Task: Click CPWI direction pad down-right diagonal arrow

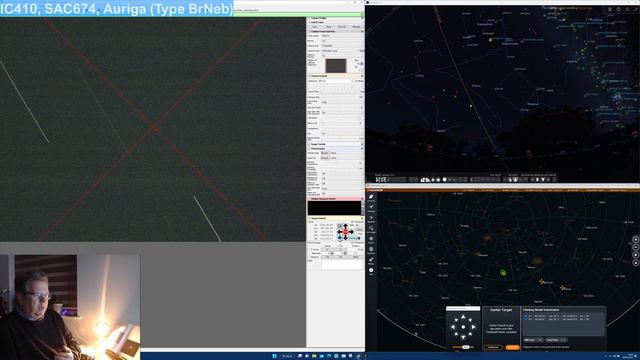Action: pos(470,334)
